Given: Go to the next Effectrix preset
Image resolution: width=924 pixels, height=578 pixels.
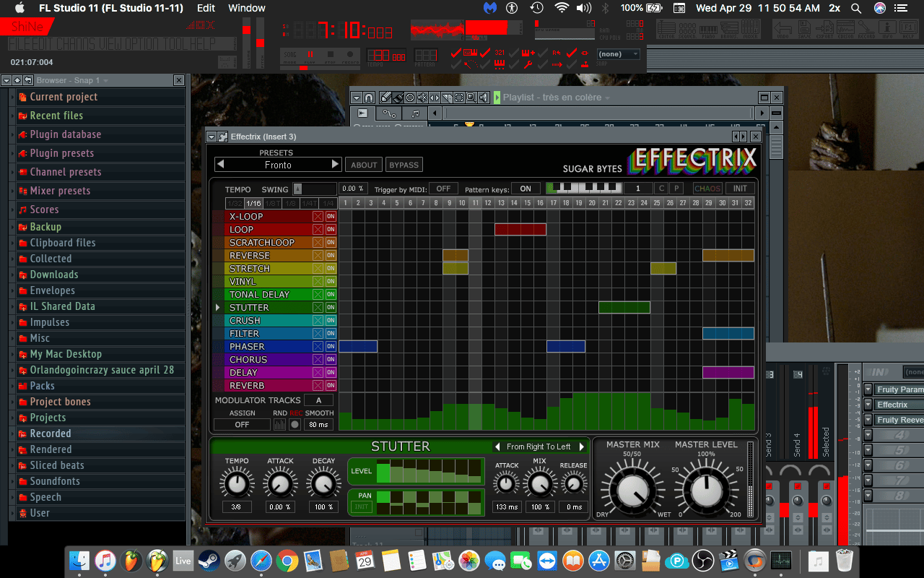Looking at the screenshot, I should point(335,165).
